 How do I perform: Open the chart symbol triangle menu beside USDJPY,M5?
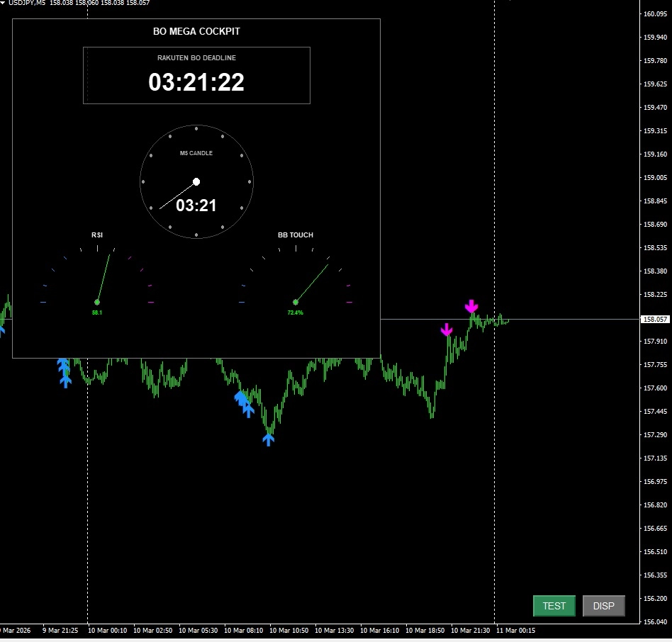[3, 3]
